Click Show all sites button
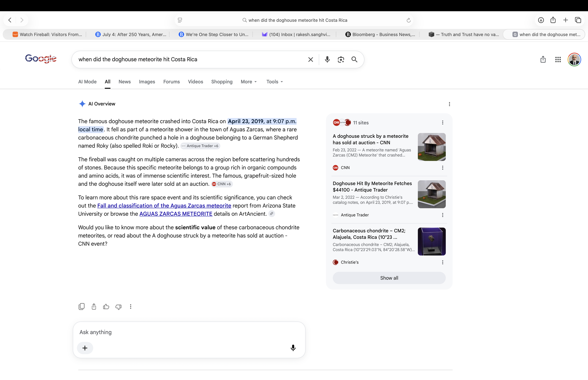 pyautogui.click(x=389, y=278)
